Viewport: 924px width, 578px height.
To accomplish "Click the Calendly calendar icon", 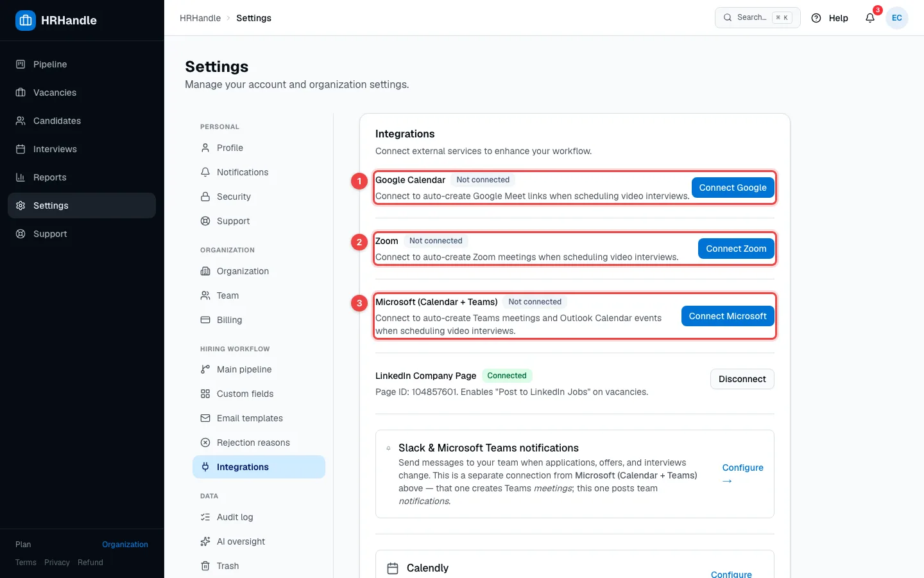I will coord(393,568).
